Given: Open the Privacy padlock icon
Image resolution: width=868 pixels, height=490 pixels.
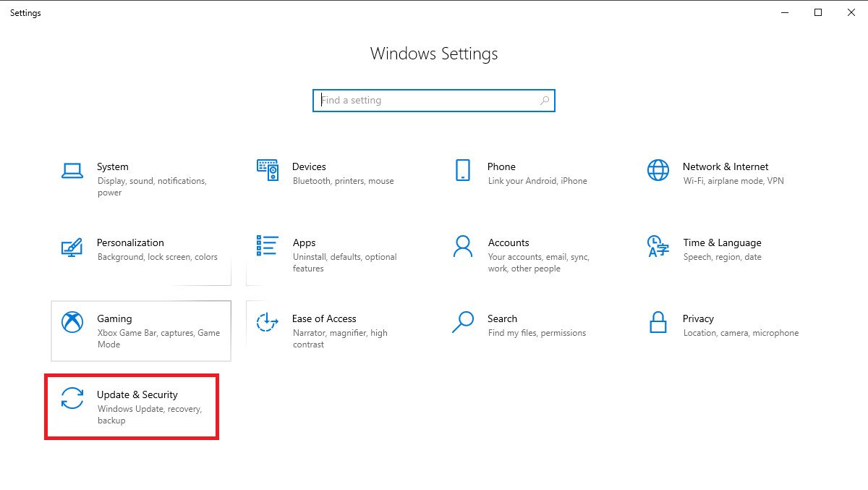Looking at the screenshot, I should (x=658, y=322).
